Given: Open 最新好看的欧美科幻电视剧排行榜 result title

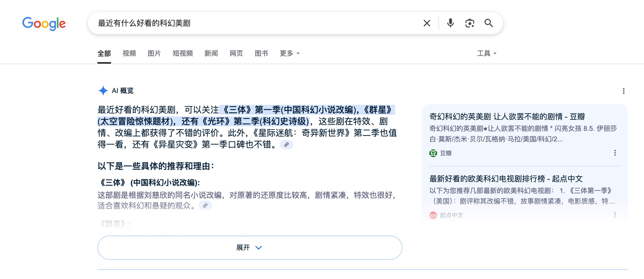Looking at the screenshot, I should tap(506, 179).
